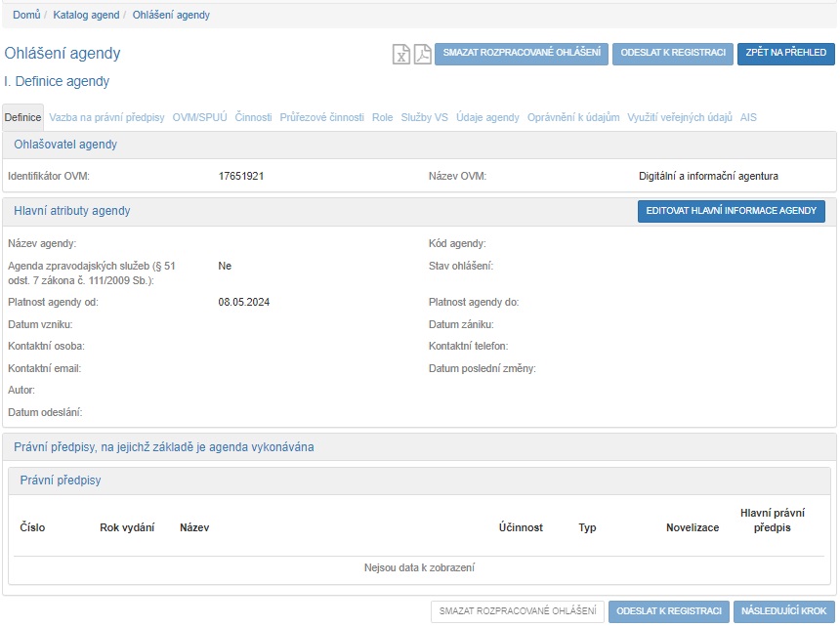Select the Činnosti tab
The image size is (840, 627).
pos(253,117)
